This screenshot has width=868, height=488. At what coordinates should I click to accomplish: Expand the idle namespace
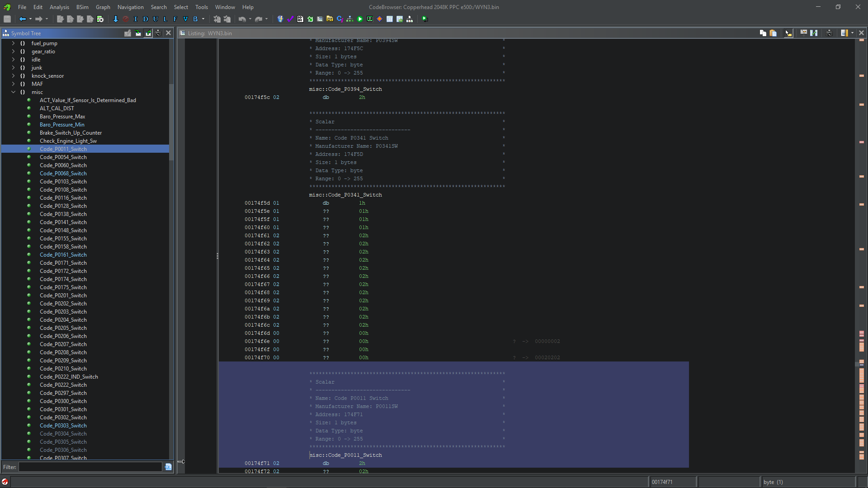(13, 60)
